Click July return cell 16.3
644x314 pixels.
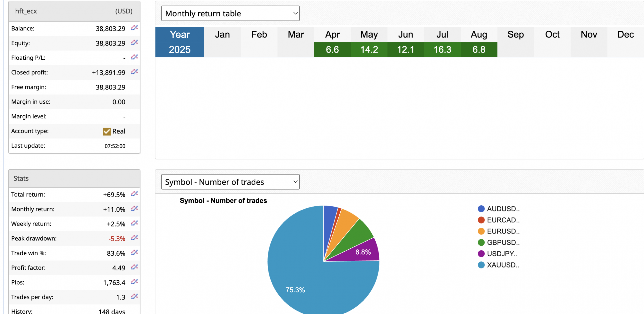pyautogui.click(x=442, y=50)
